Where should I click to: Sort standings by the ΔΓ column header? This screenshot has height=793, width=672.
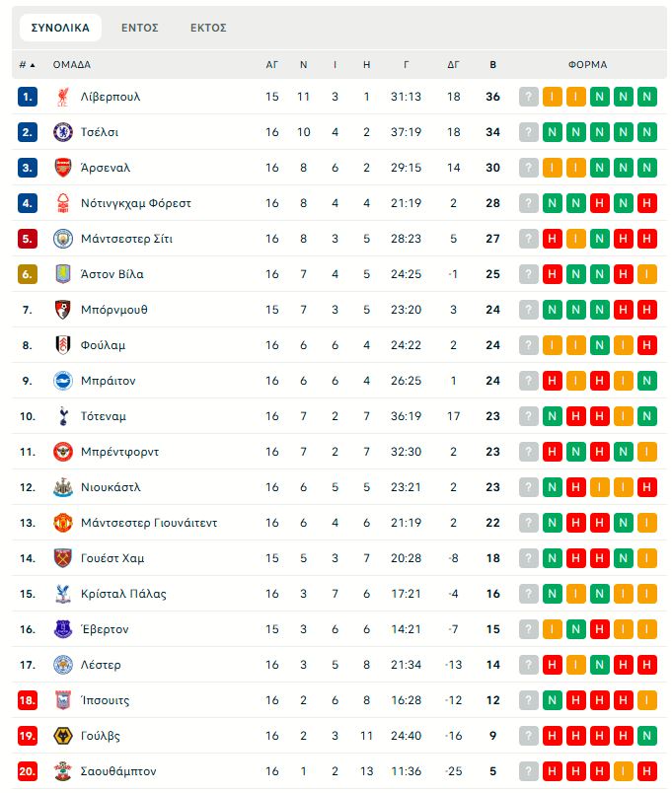453,65
